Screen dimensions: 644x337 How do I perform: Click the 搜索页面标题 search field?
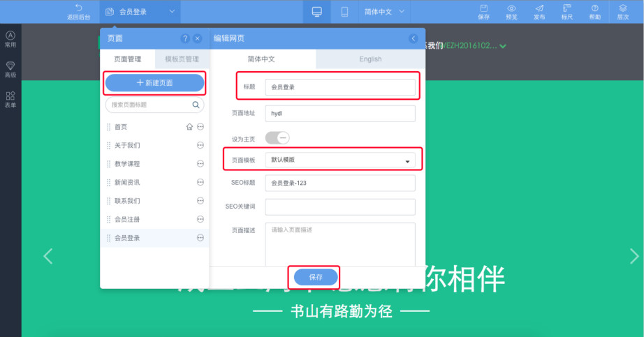(x=149, y=105)
